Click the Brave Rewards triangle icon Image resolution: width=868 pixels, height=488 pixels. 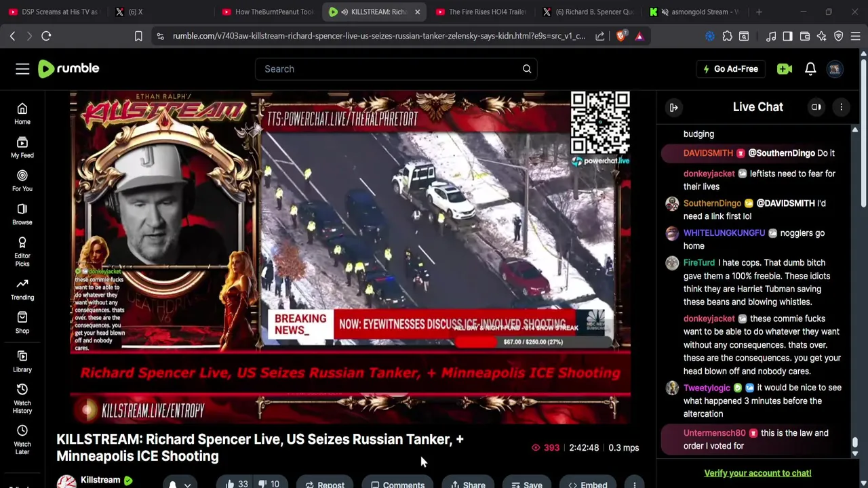pyautogui.click(x=639, y=36)
